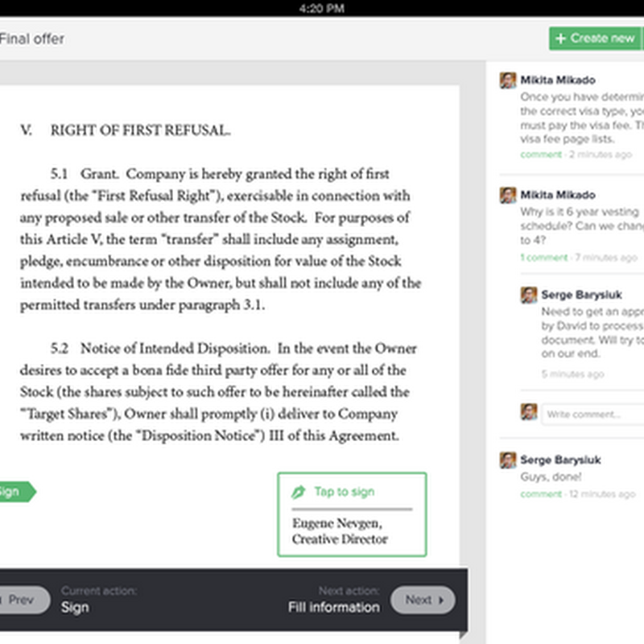The width and height of the screenshot is (644, 644).
Task: Tap the 4:20 PM status bar clock
Action: (321, 8)
